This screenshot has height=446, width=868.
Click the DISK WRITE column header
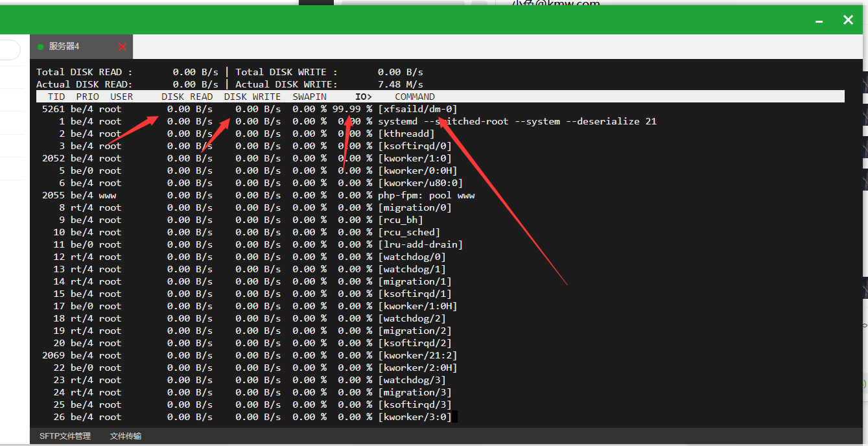point(252,97)
